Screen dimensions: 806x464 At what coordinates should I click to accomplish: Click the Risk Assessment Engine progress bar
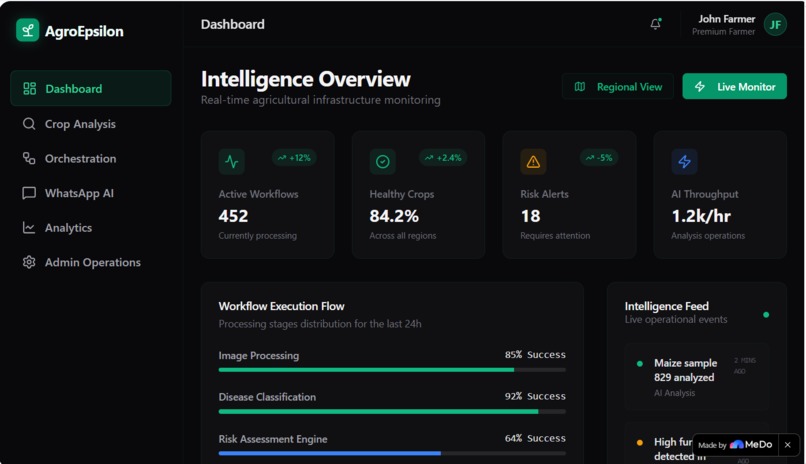click(x=392, y=453)
